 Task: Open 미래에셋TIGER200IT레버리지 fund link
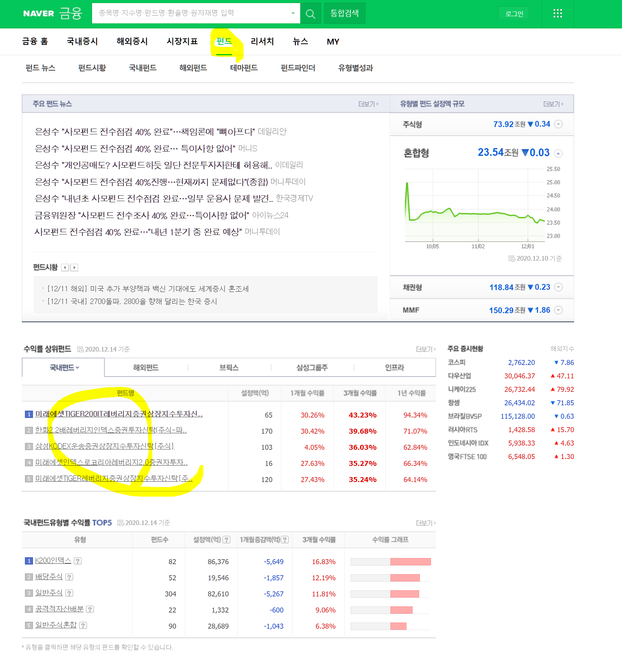(x=119, y=414)
